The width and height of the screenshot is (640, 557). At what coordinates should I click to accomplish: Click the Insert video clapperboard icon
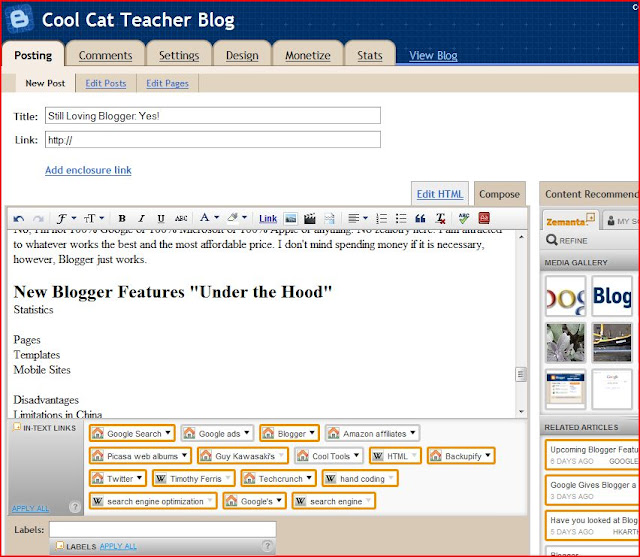tap(310, 219)
